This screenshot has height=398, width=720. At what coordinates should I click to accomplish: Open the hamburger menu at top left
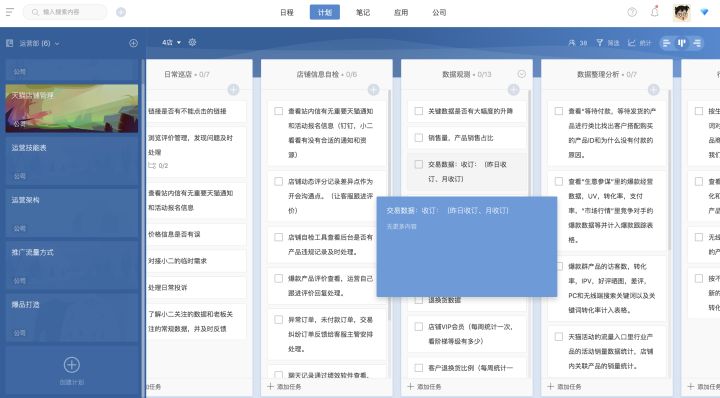tap(10, 12)
